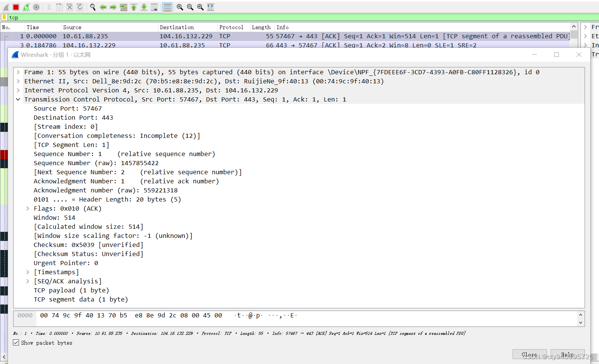
Task: Click the Destination column header
Action: point(187,27)
